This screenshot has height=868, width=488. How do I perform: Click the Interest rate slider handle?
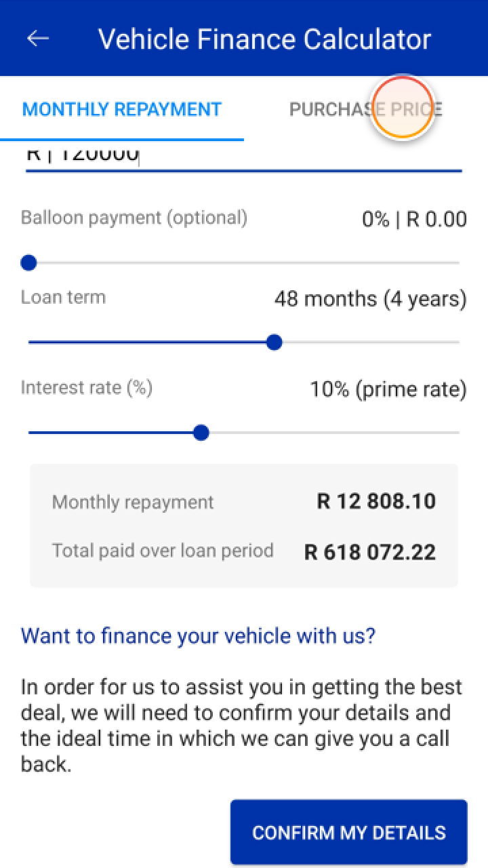201,433
